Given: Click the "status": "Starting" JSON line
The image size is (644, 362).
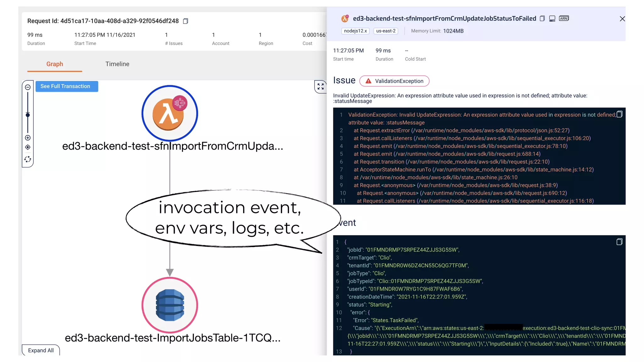Looking at the screenshot, I should point(370,305).
